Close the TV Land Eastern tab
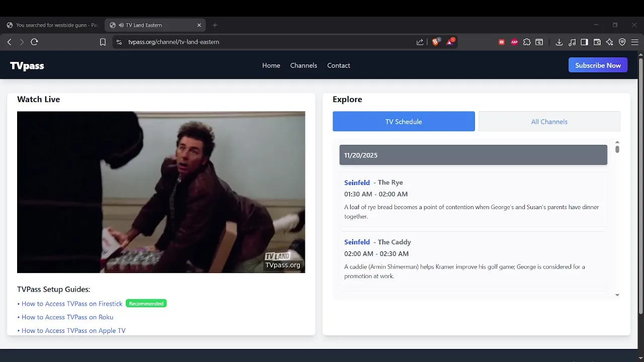The image size is (644, 362). (199, 25)
